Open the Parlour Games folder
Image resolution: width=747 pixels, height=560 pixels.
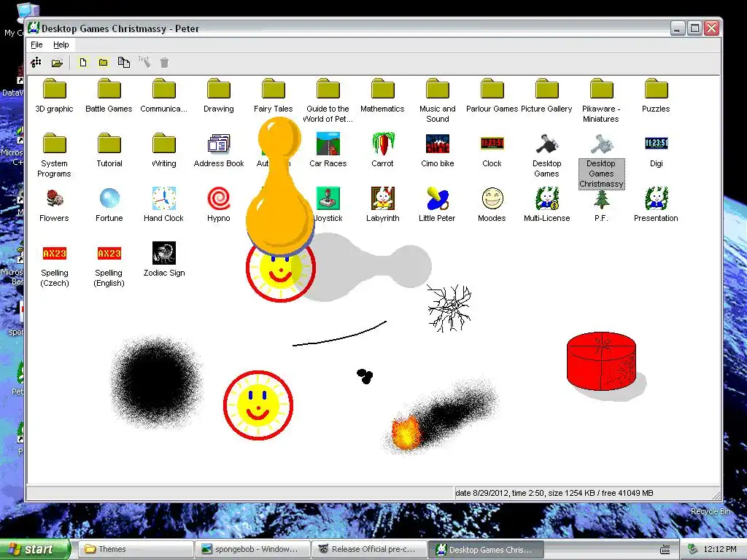(x=492, y=89)
